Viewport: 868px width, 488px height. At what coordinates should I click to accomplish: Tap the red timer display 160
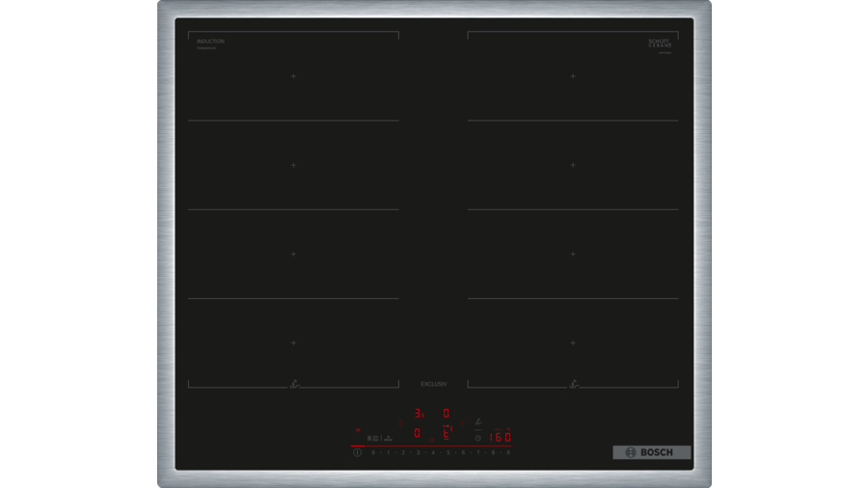coord(499,438)
